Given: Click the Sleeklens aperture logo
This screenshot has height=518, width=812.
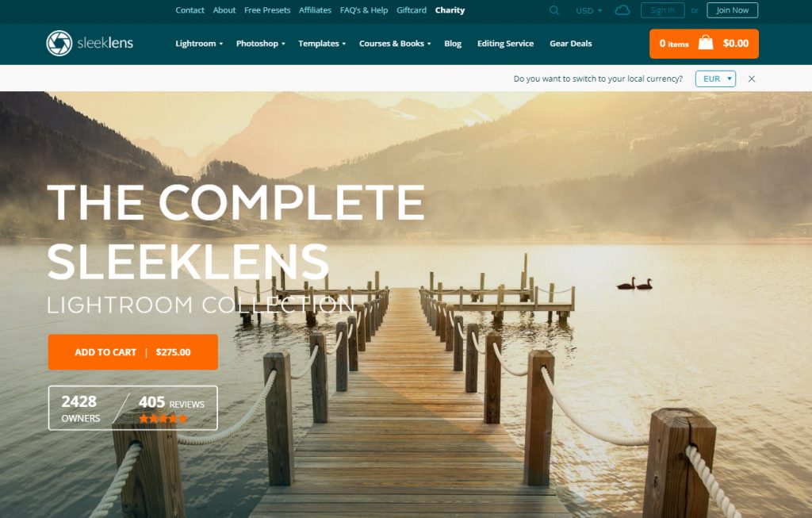Looking at the screenshot, I should pyautogui.click(x=59, y=43).
